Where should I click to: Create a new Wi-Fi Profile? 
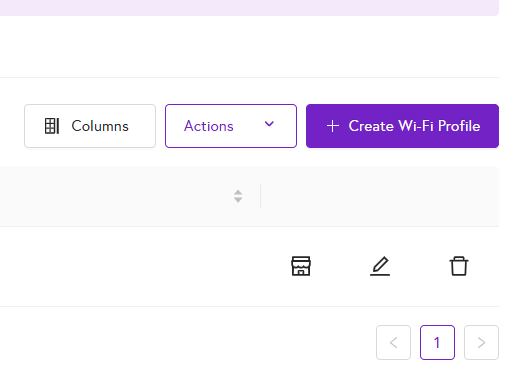pyautogui.click(x=402, y=126)
